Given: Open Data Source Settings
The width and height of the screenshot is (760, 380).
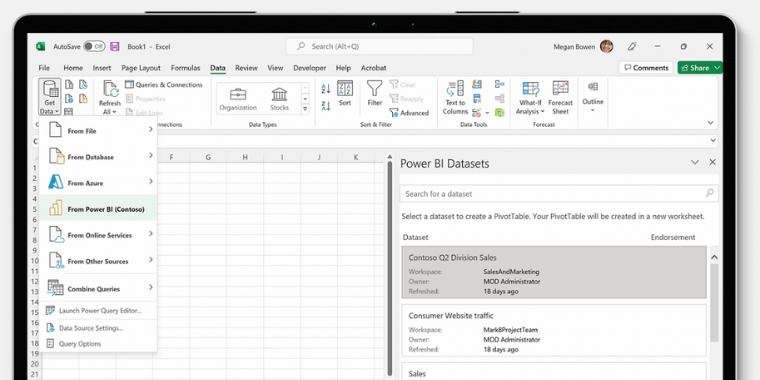Looking at the screenshot, I should click(98, 328).
